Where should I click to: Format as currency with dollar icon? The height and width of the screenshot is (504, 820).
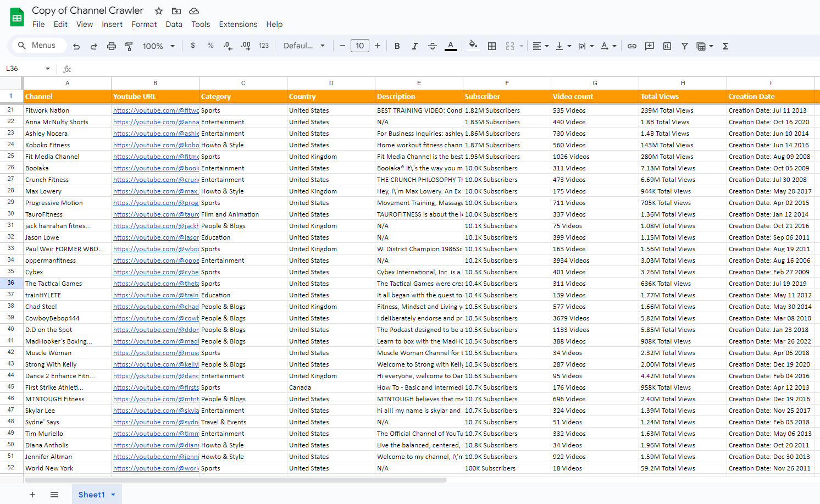click(193, 46)
